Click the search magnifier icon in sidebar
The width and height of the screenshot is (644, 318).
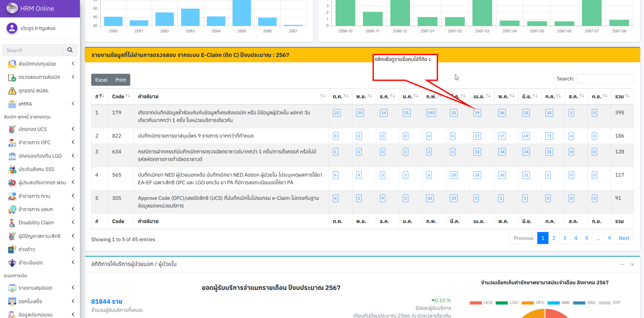pyautogui.click(x=70, y=50)
